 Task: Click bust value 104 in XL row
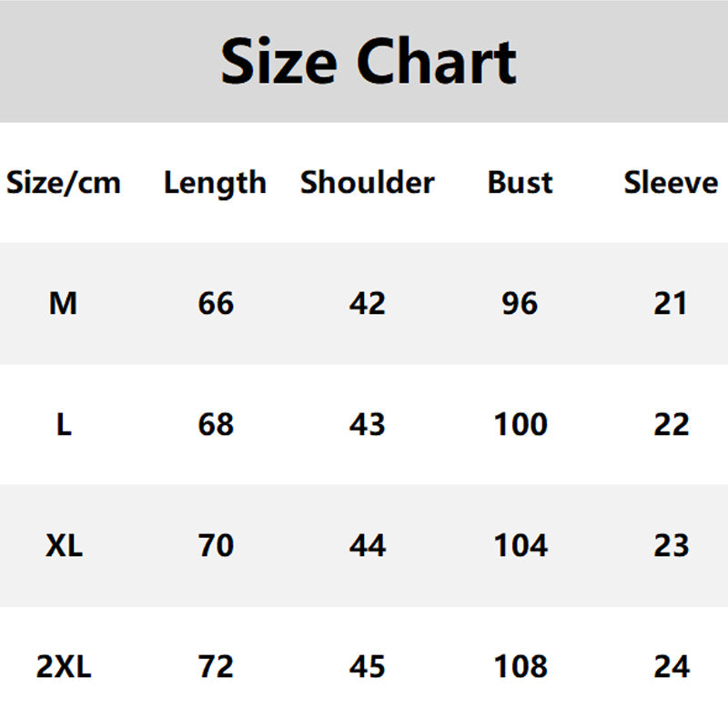point(521,546)
